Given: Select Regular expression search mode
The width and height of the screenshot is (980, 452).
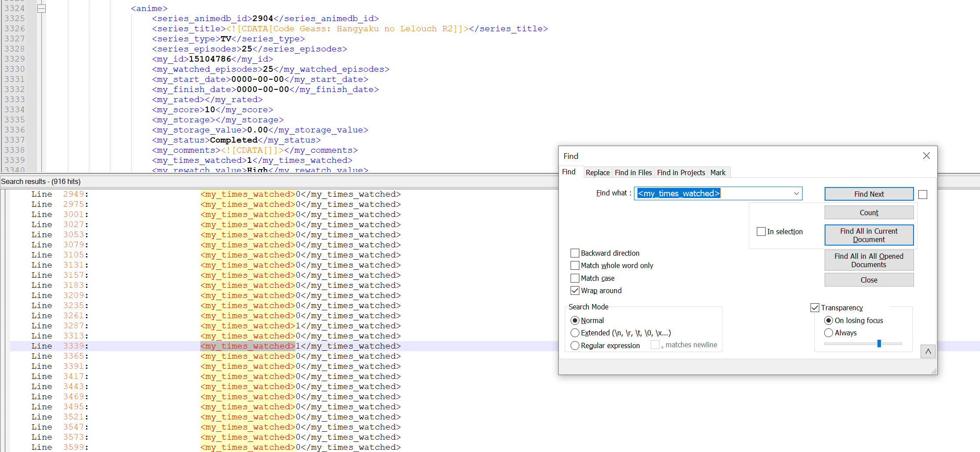Looking at the screenshot, I should tap(575, 345).
